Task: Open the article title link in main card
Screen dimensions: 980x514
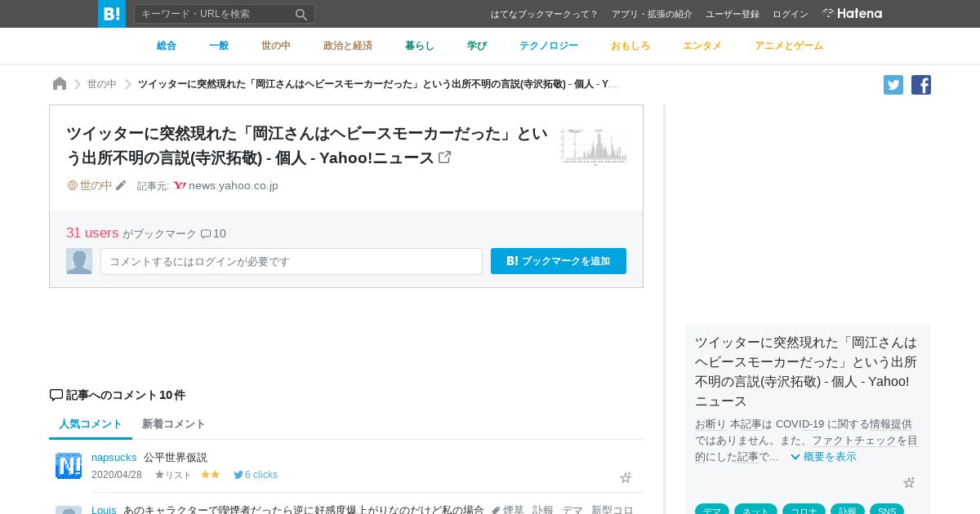Action: pos(306,145)
